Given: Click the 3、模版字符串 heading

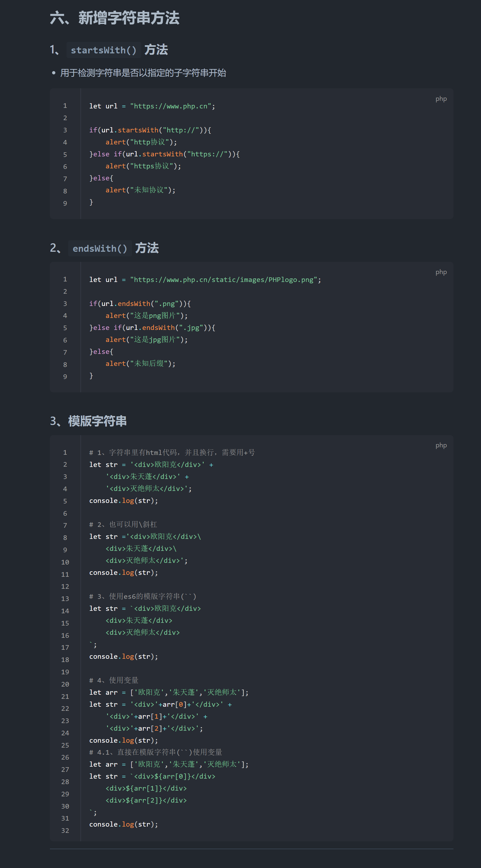Looking at the screenshot, I should point(88,421).
